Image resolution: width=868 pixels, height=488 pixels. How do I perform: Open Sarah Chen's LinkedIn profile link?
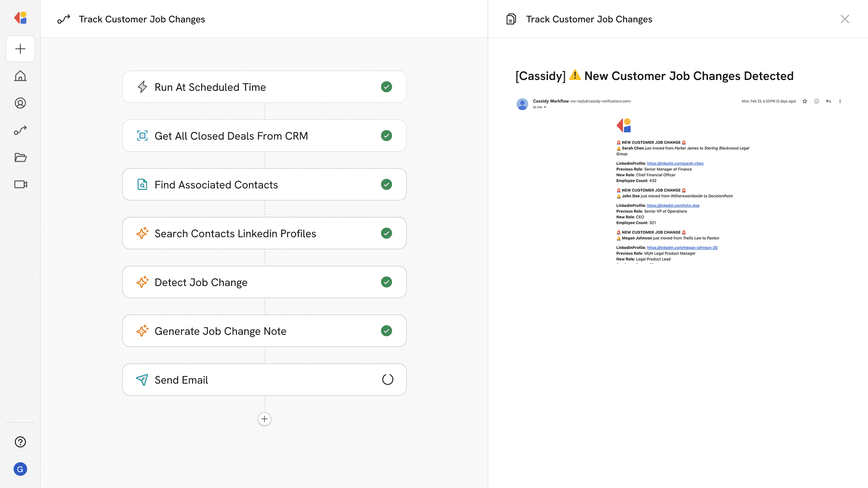pos(675,164)
